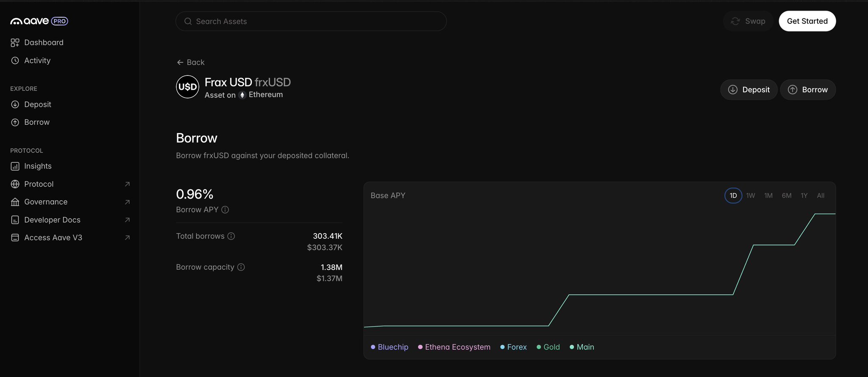This screenshot has height=377, width=868.
Task: Select the All chart time range
Action: pos(821,195)
